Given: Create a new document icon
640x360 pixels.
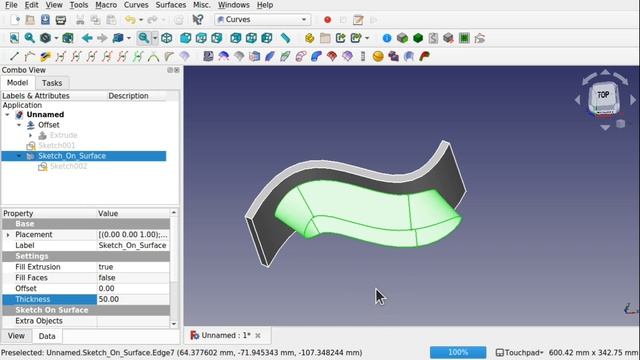Looking at the screenshot, I should pos(15,20).
